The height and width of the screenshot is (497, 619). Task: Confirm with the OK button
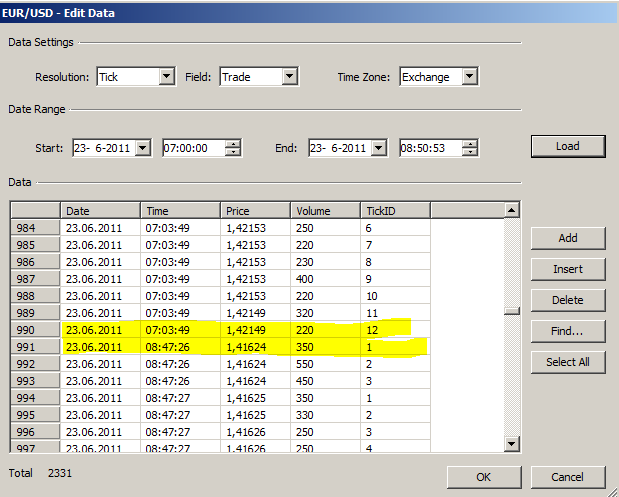(x=484, y=477)
